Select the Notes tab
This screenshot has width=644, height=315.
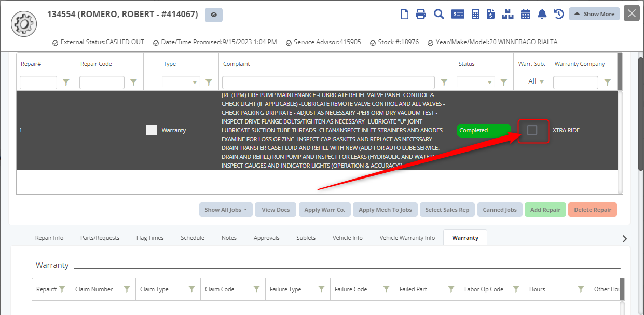[229, 238]
